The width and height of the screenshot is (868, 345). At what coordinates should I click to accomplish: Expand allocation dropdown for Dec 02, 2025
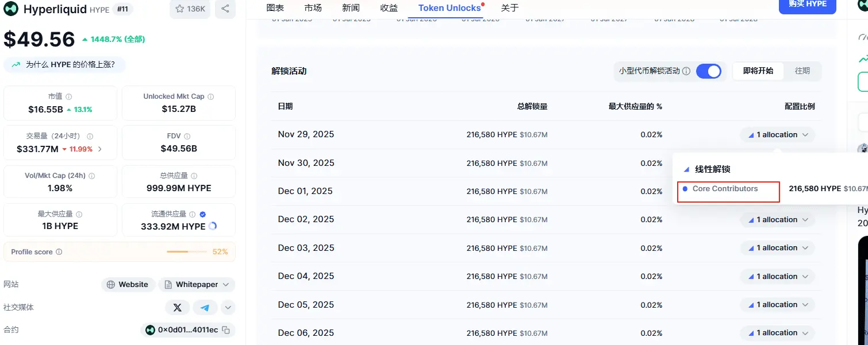tap(777, 220)
